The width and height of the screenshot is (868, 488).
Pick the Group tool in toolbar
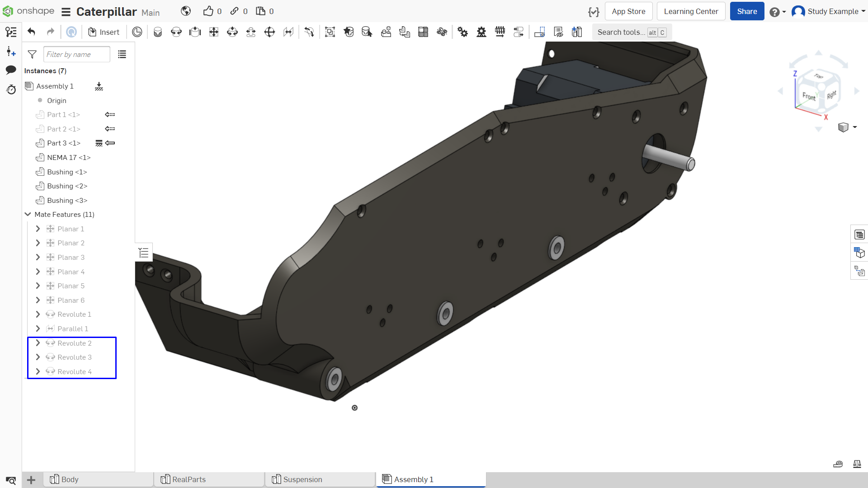tap(330, 32)
